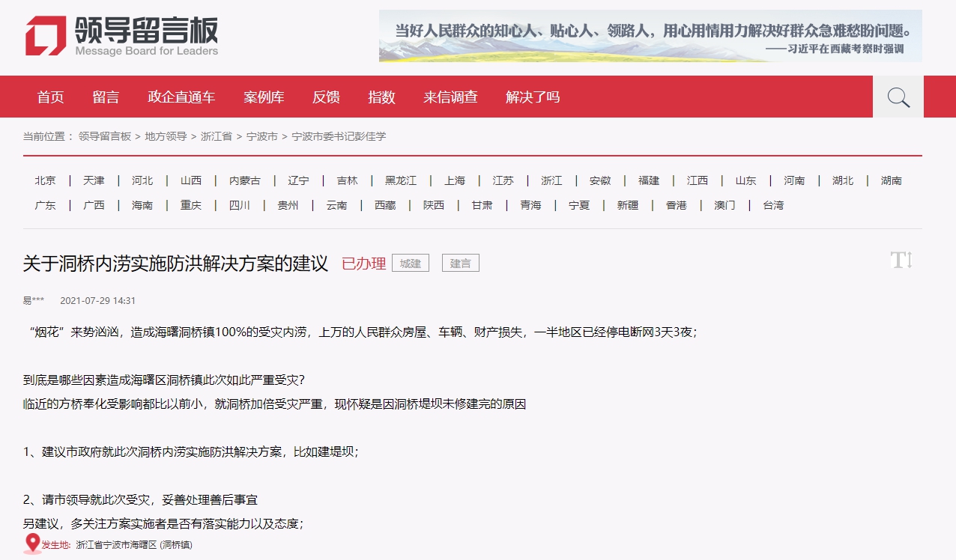Select 上海 from the province list
The image size is (956, 560).
[455, 180]
